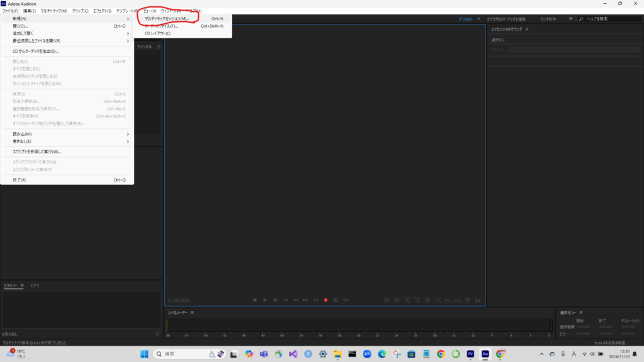Click 終了(X) to quit Audition
Screen dimensions: 644x362
pyautogui.click(x=19, y=180)
